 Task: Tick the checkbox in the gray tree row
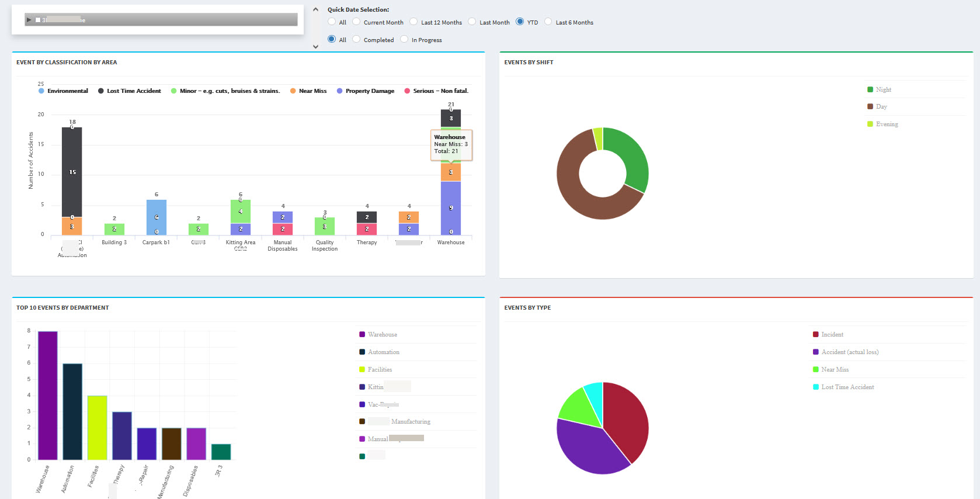click(38, 20)
